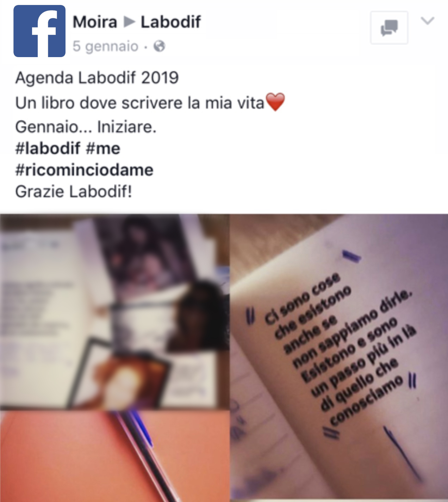Open Moira's profile name link
This screenshot has width=448, height=502.
tap(95, 22)
